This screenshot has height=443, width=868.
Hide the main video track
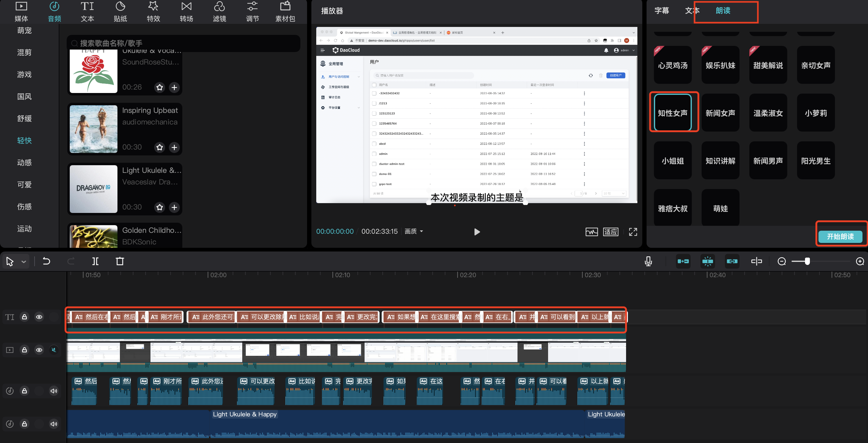click(39, 350)
